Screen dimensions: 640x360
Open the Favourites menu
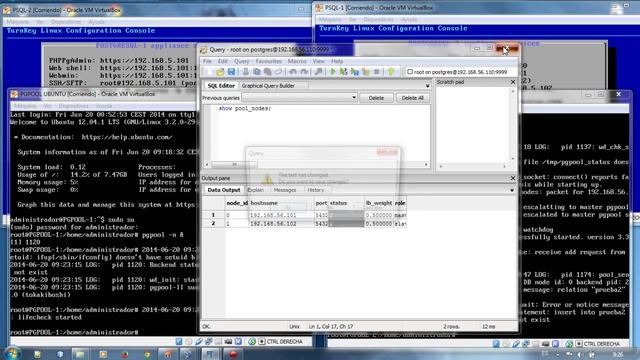coord(268,61)
